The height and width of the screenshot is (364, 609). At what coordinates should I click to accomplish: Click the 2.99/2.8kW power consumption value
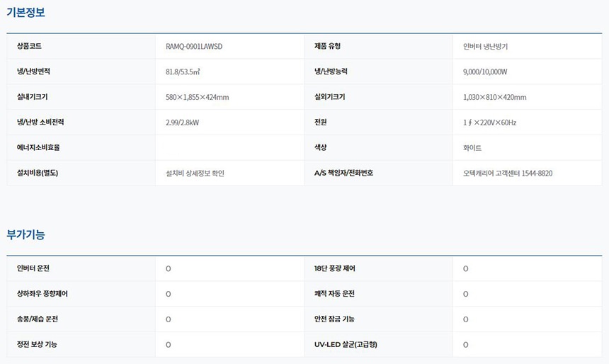182,123
